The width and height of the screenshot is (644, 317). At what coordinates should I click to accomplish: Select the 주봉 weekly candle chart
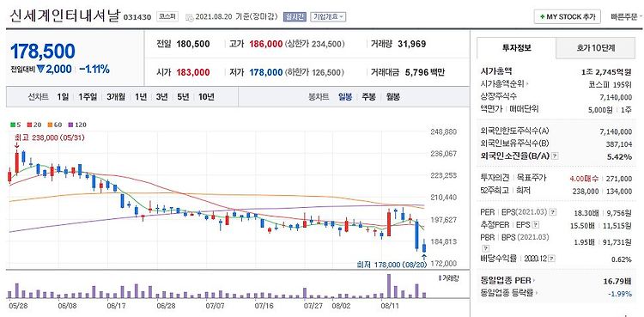(x=368, y=97)
